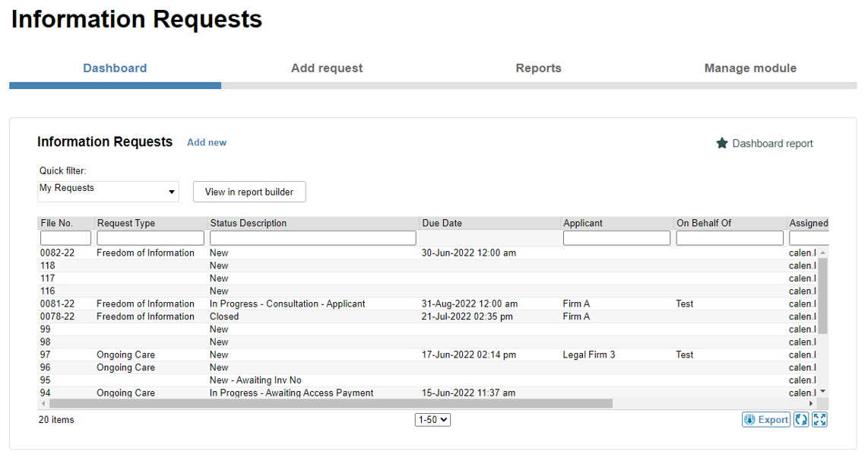Click the On Behalf Of filter input
This screenshot has height=458, width=868.
click(730, 238)
